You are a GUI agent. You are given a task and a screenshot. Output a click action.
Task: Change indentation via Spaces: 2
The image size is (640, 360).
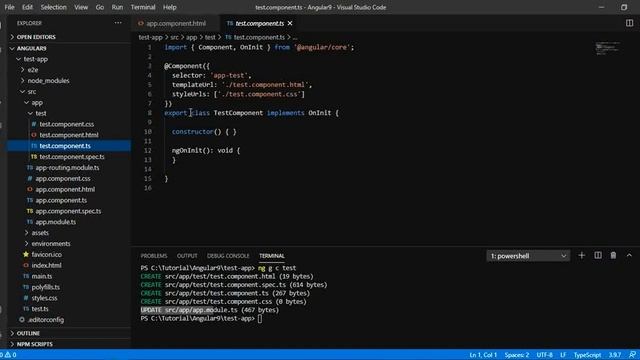(x=517, y=355)
